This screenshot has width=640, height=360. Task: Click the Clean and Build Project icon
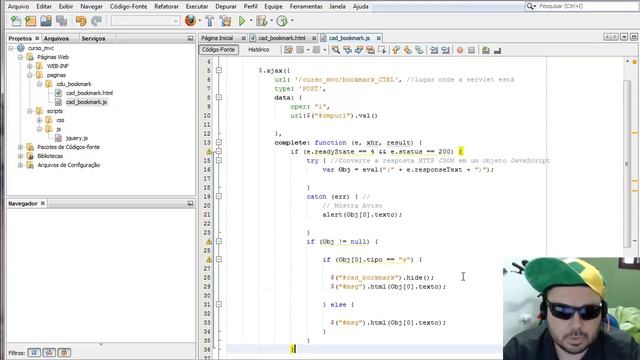pyautogui.click(x=225, y=21)
